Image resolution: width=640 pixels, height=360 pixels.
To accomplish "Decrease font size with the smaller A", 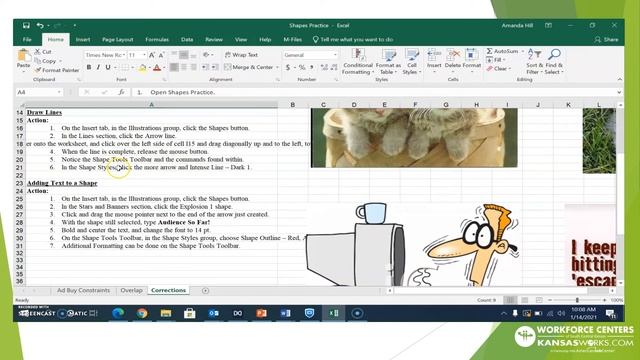I will [x=161, y=55].
